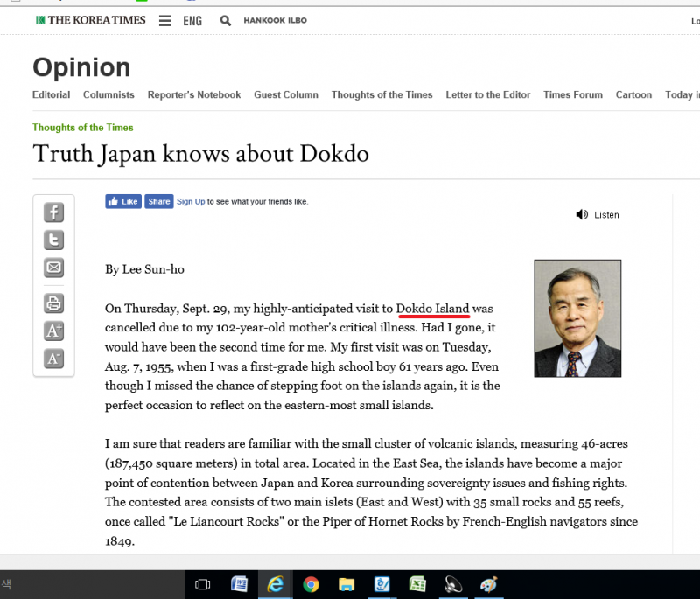The width and height of the screenshot is (700, 599).
Task: Decrease font size with A- button
Action: pos(53,359)
